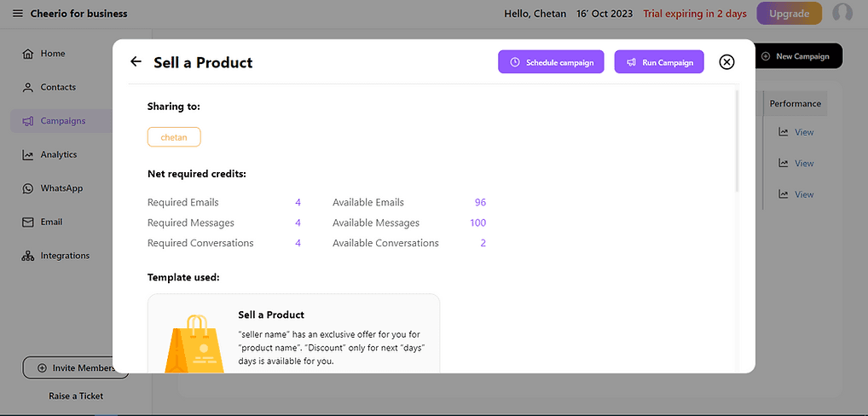Click the Required Messages label
868x416 pixels.
pos(190,223)
